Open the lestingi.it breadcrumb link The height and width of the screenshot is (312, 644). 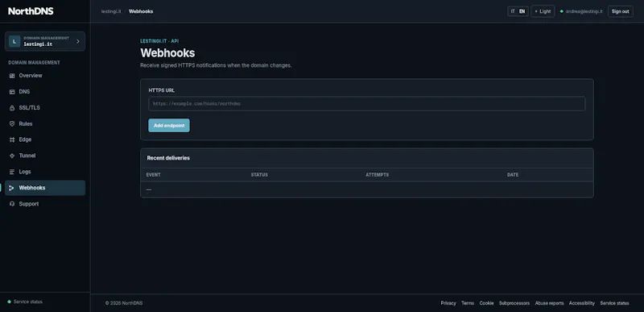[111, 11]
